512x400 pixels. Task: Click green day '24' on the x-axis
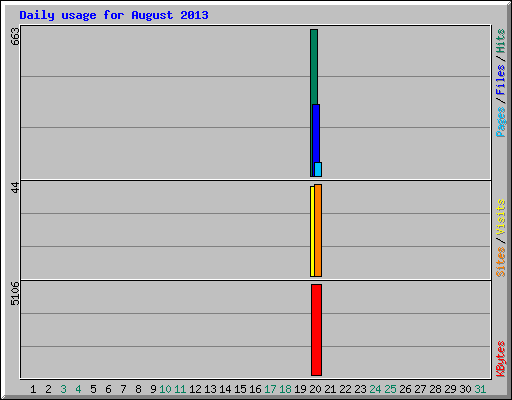pos(375,389)
